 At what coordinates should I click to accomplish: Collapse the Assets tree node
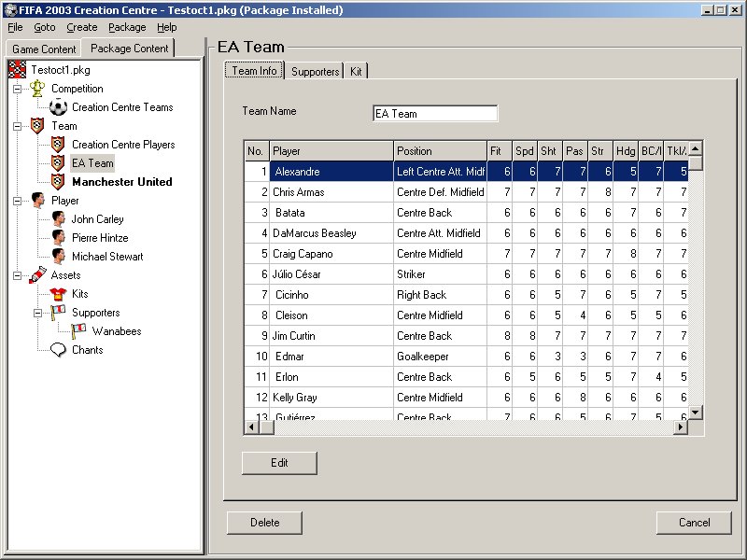[17, 275]
